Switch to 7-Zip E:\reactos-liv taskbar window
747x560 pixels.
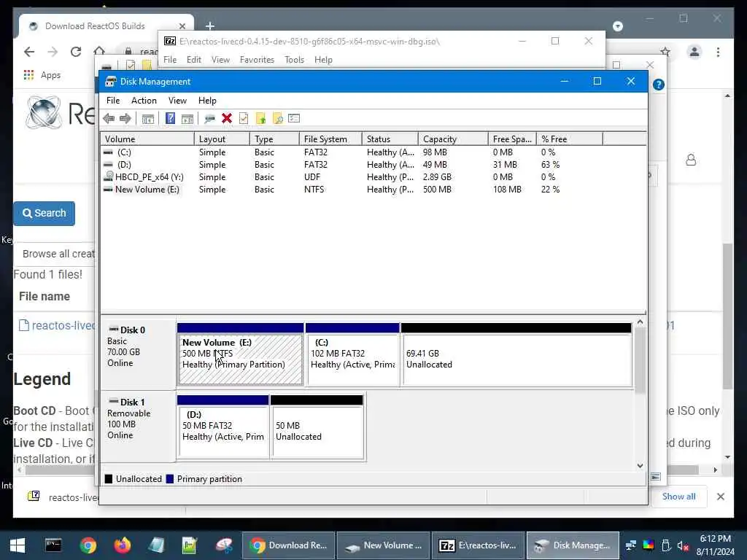tap(478, 545)
